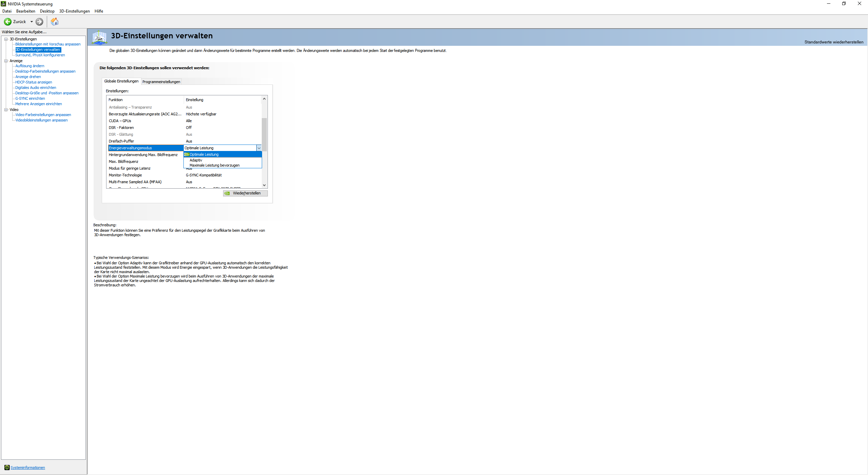Collapse the Video tree node
Screen dimensions: 868x475
coord(6,110)
